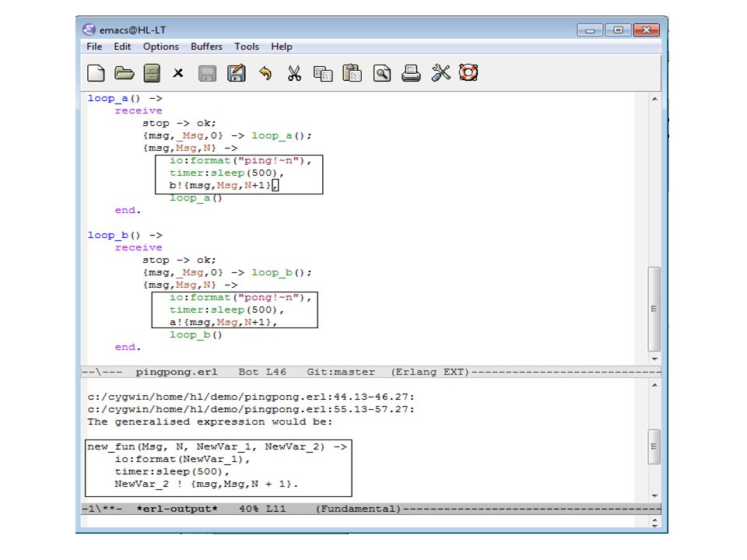Close the current buffer with the X icon
This screenshot has height=560, width=747.
(x=178, y=73)
